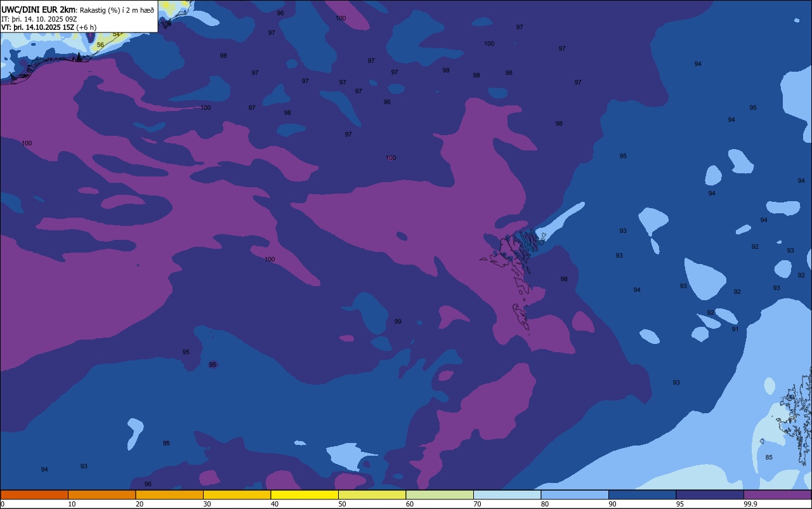Click the '54' humidity value over Iceland
This screenshot has width=812, height=509.
point(116,34)
